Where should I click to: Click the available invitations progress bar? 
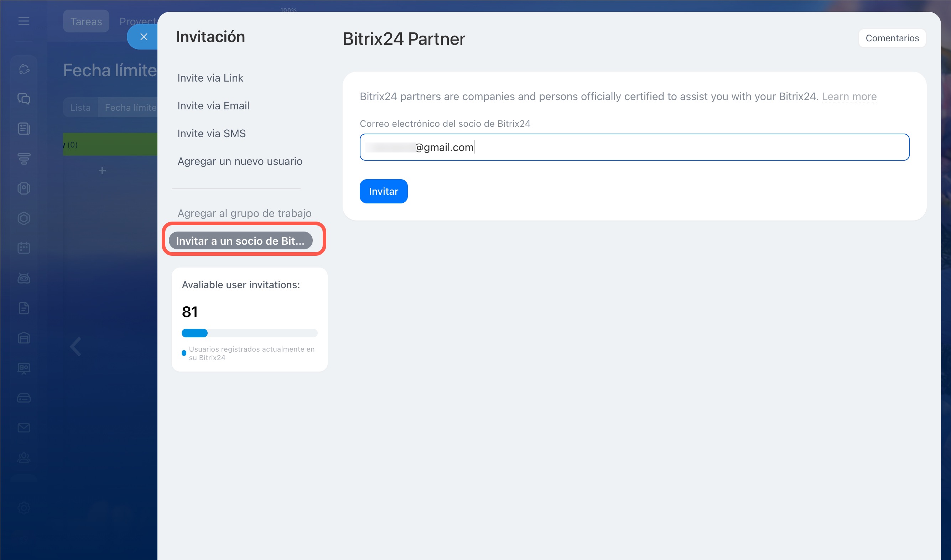pos(249,333)
